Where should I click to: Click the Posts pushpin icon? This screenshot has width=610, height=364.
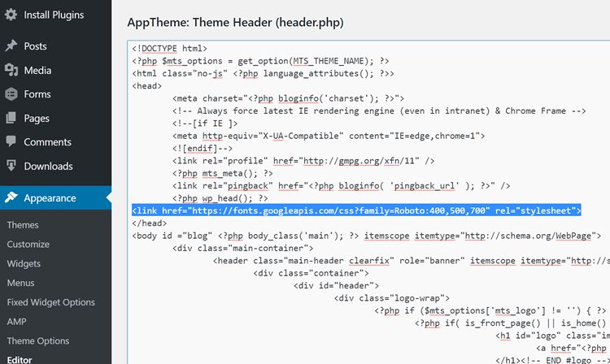[x=11, y=46]
